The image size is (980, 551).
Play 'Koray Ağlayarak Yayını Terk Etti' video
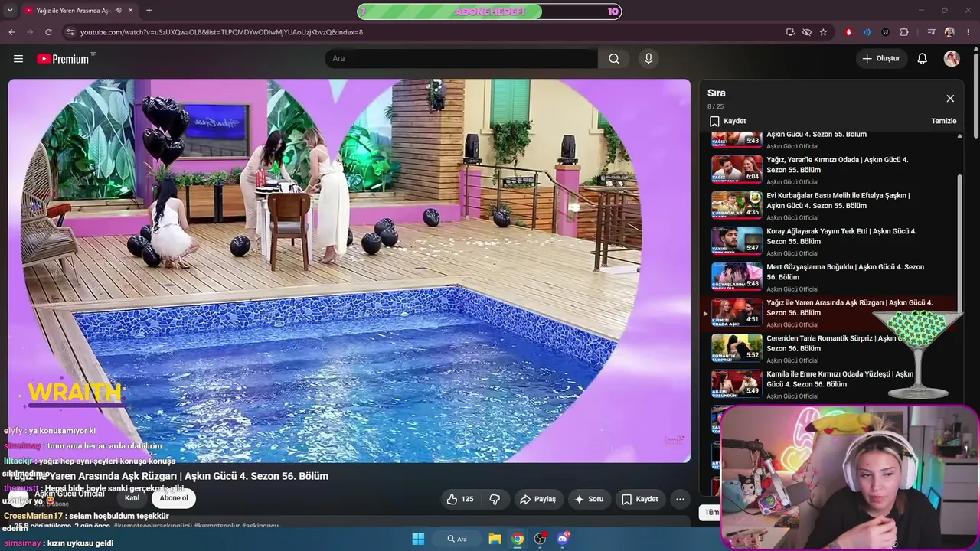(841, 236)
